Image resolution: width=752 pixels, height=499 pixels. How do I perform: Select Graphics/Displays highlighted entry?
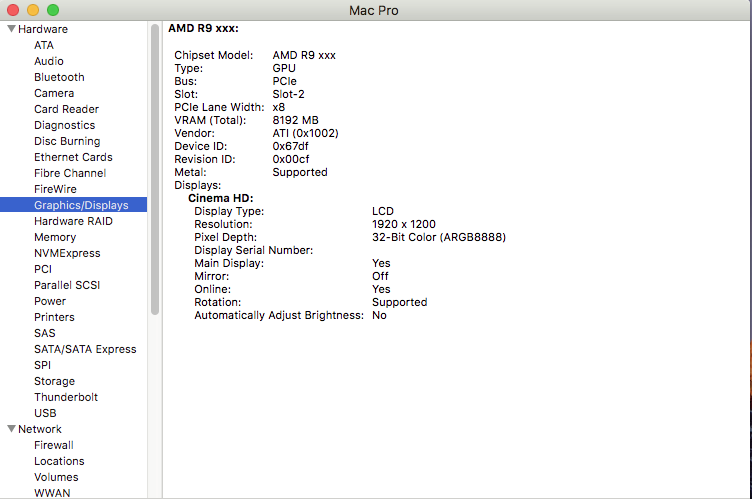click(73, 205)
